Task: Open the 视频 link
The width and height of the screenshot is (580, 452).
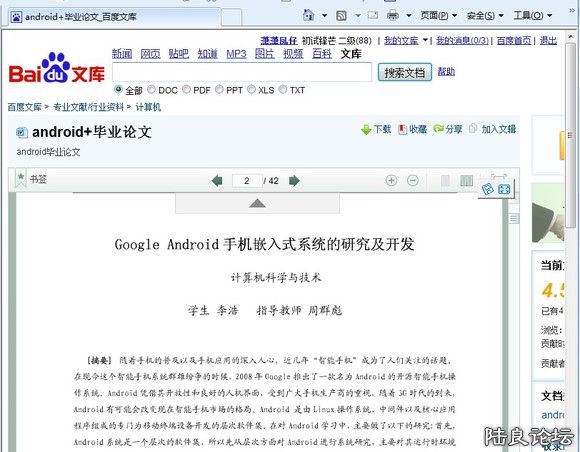Action: click(x=293, y=54)
